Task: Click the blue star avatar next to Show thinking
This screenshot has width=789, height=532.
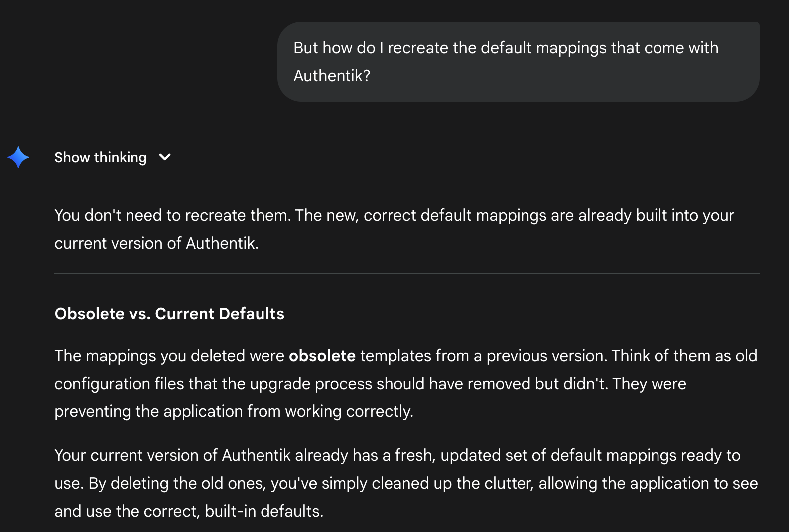Action: pos(18,157)
